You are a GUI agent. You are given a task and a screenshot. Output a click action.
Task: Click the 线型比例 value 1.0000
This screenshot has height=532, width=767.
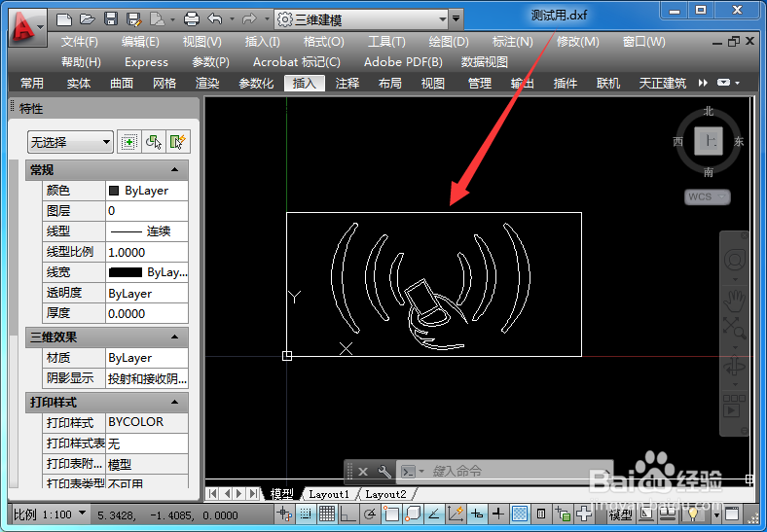(x=147, y=252)
